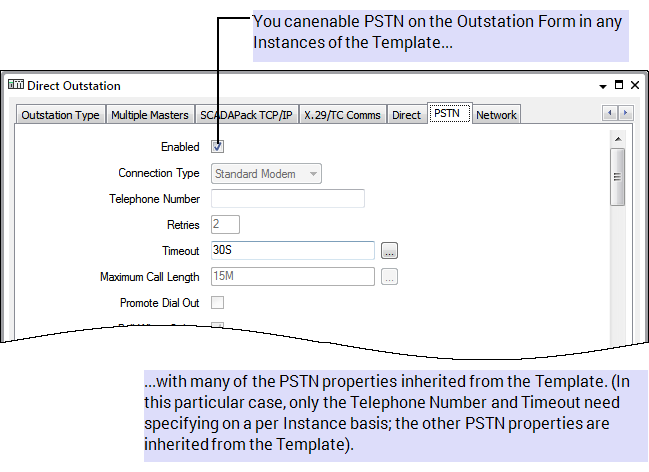The width and height of the screenshot is (649, 472).
Task: Expand the Connection Type dropdown
Action: [x=313, y=174]
